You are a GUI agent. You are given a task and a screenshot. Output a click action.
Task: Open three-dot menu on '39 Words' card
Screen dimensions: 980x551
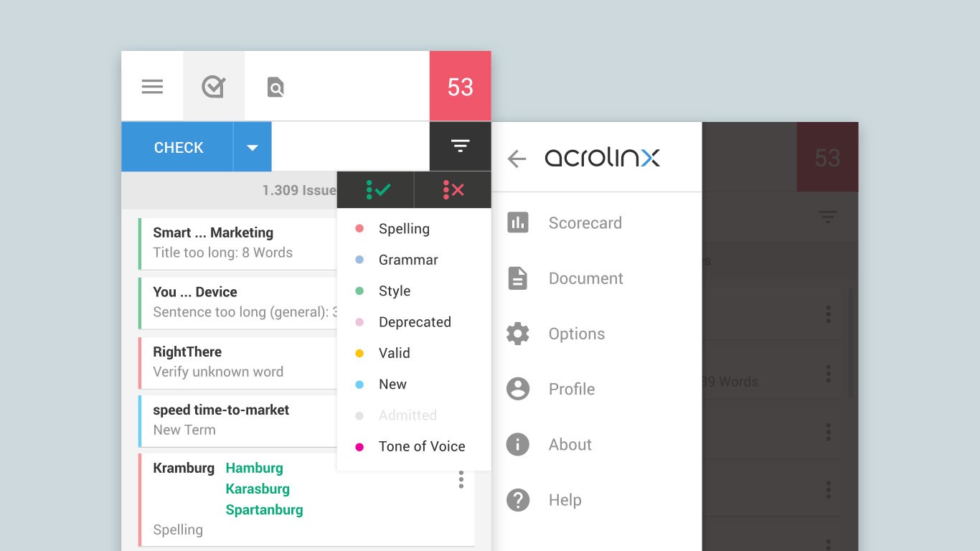[x=828, y=373]
